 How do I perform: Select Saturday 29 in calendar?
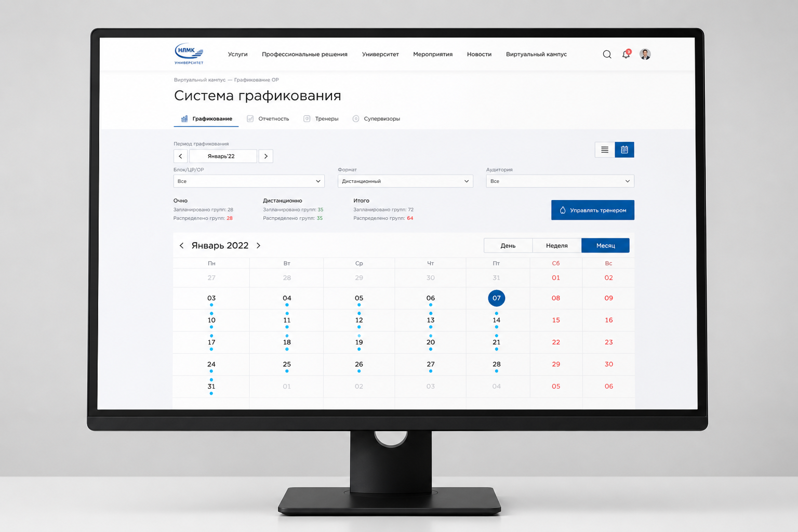[x=556, y=364]
